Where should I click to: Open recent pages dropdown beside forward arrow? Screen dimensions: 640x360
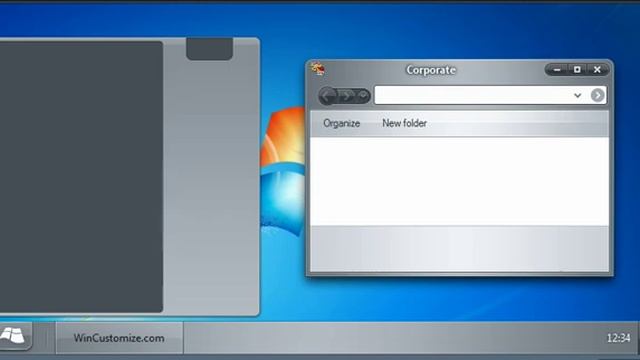click(363, 96)
